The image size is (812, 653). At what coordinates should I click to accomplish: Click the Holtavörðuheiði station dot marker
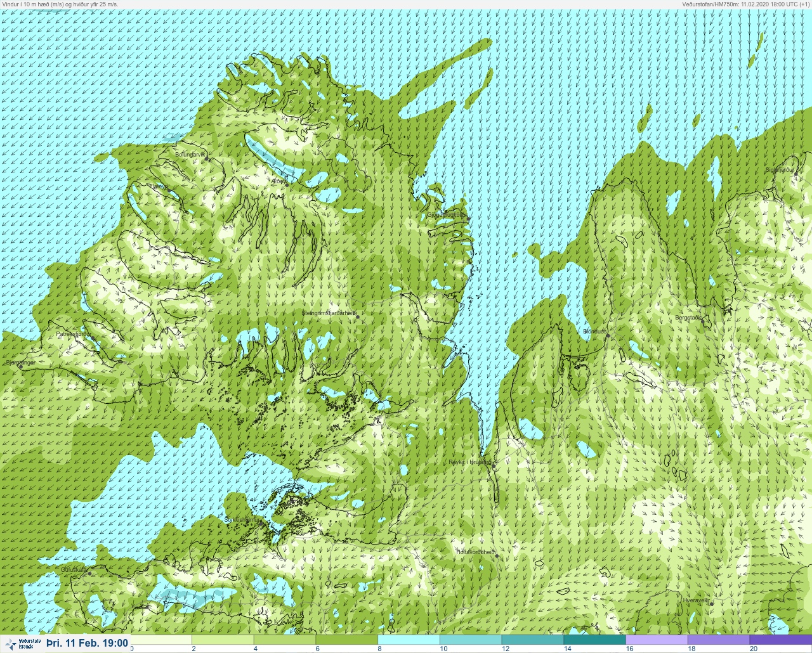pos(497,556)
